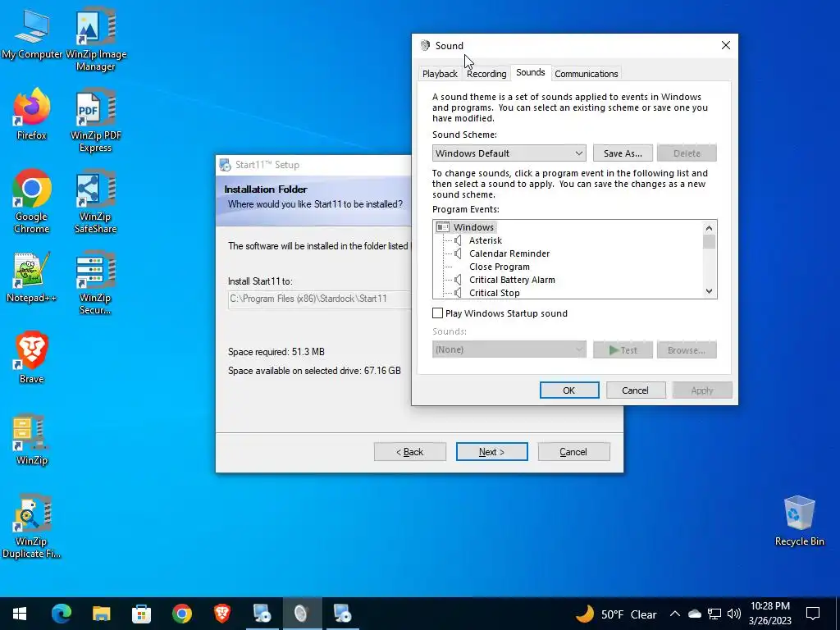The height and width of the screenshot is (630, 840).
Task: Select the Calendar Reminder event
Action: click(x=509, y=253)
